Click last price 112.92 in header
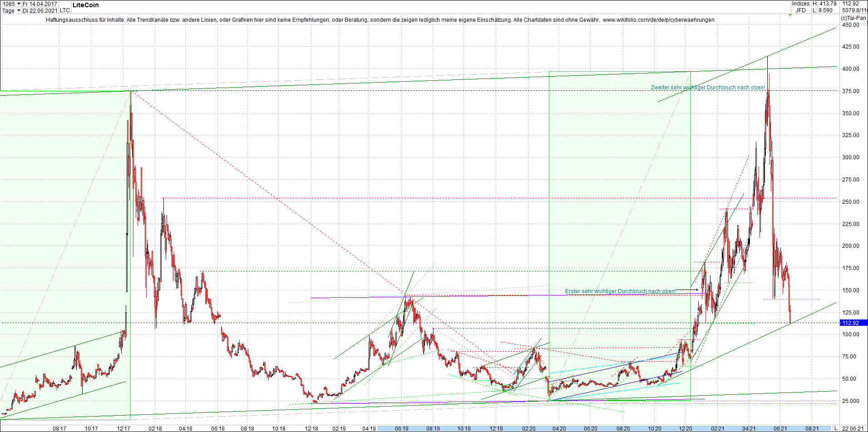The height and width of the screenshot is (432, 868). pyautogui.click(x=850, y=4)
